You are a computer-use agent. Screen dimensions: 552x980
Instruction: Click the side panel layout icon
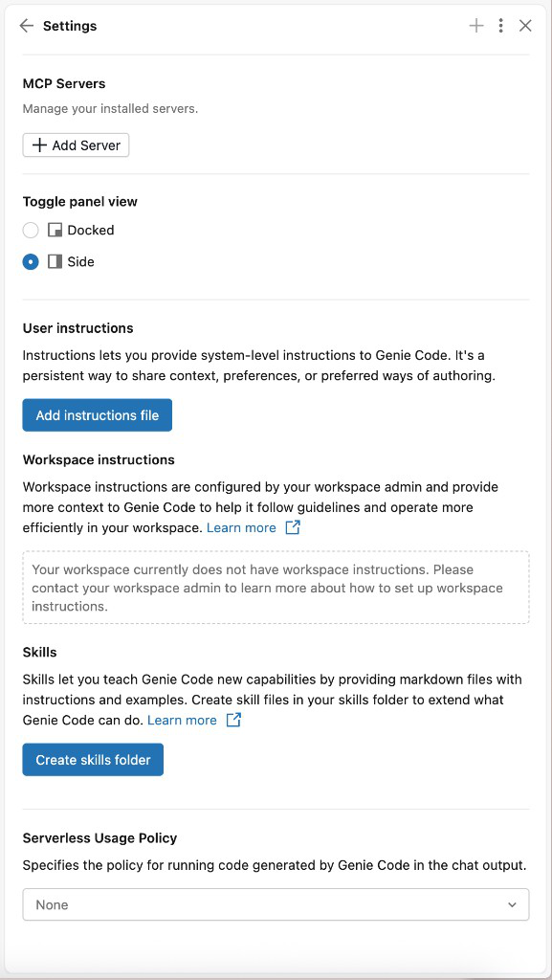pyautogui.click(x=54, y=261)
